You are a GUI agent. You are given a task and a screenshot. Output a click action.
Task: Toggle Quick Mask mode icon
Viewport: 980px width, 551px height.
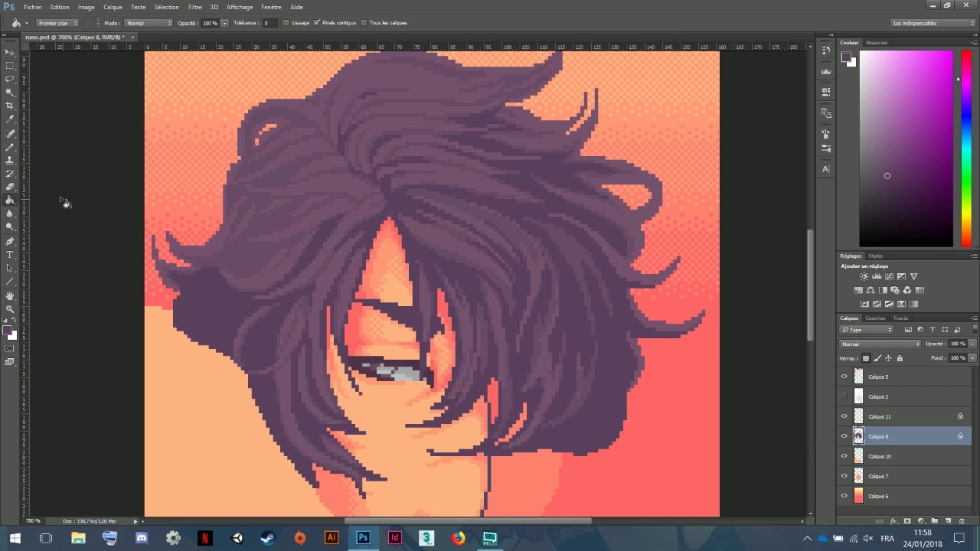pos(10,348)
